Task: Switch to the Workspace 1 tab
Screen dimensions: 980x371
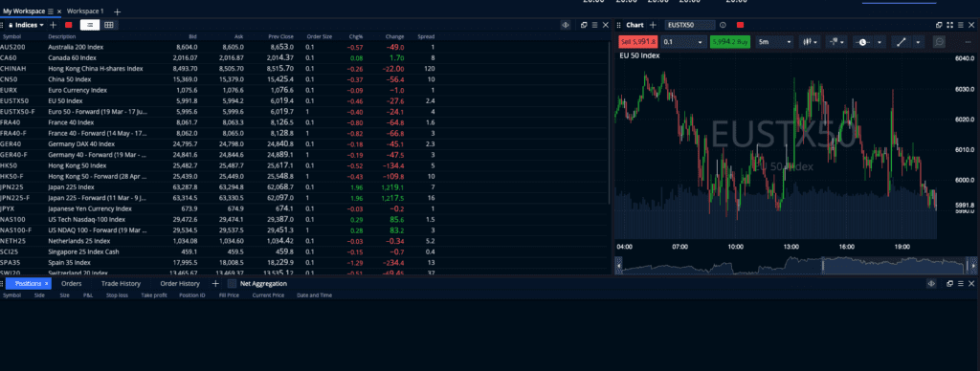Action: coord(85,11)
